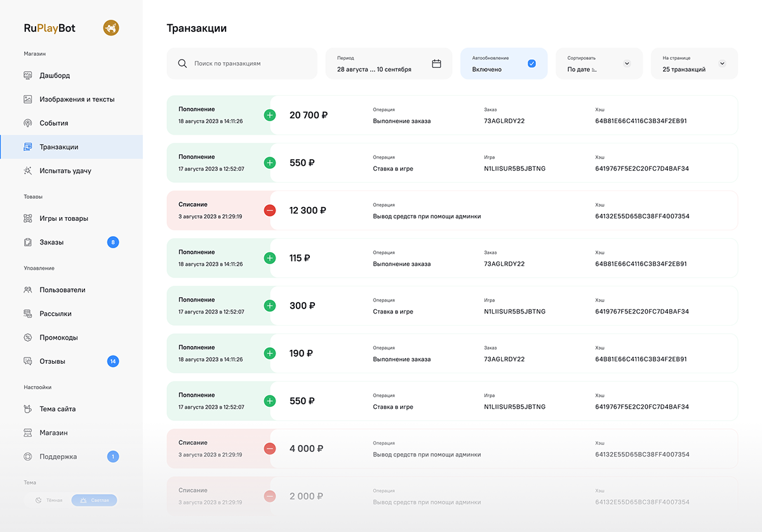The width and height of the screenshot is (762, 532).
Task: Click the 190 ₽ amount
Action: (301, 353)
